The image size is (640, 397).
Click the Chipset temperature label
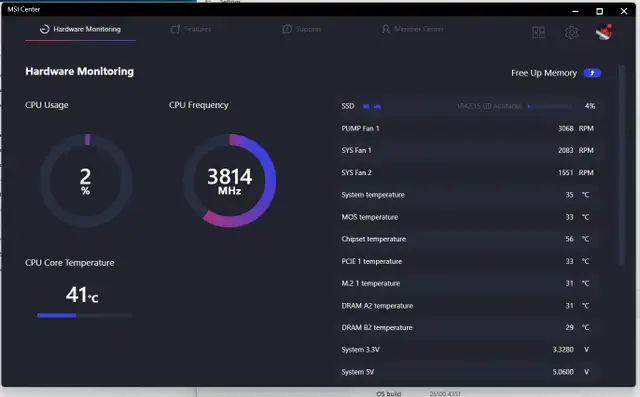(374, 239)
